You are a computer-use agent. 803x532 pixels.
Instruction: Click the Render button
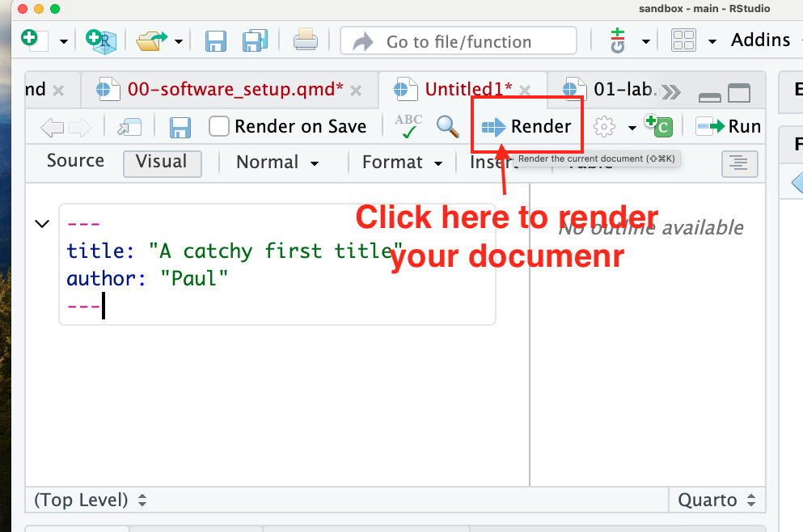pyautogui.click(x=527, y=126)
